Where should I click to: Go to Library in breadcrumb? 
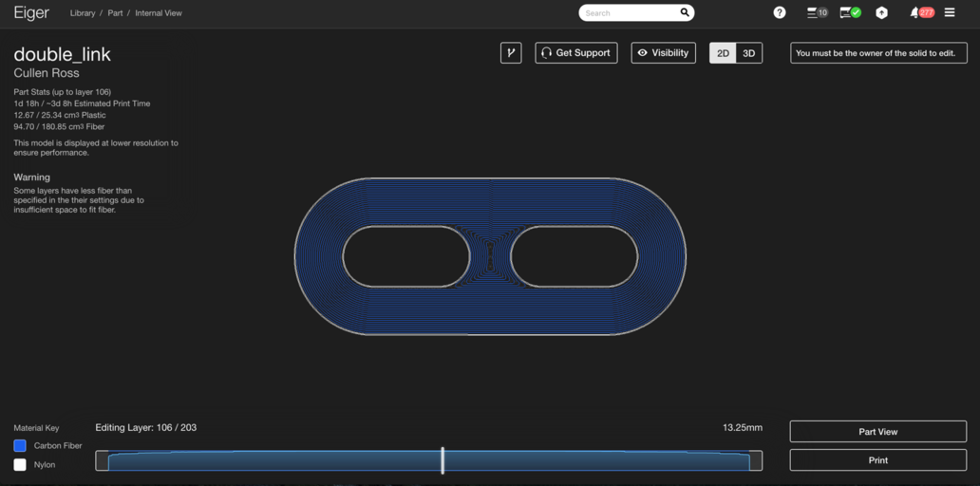coord(83,13)
